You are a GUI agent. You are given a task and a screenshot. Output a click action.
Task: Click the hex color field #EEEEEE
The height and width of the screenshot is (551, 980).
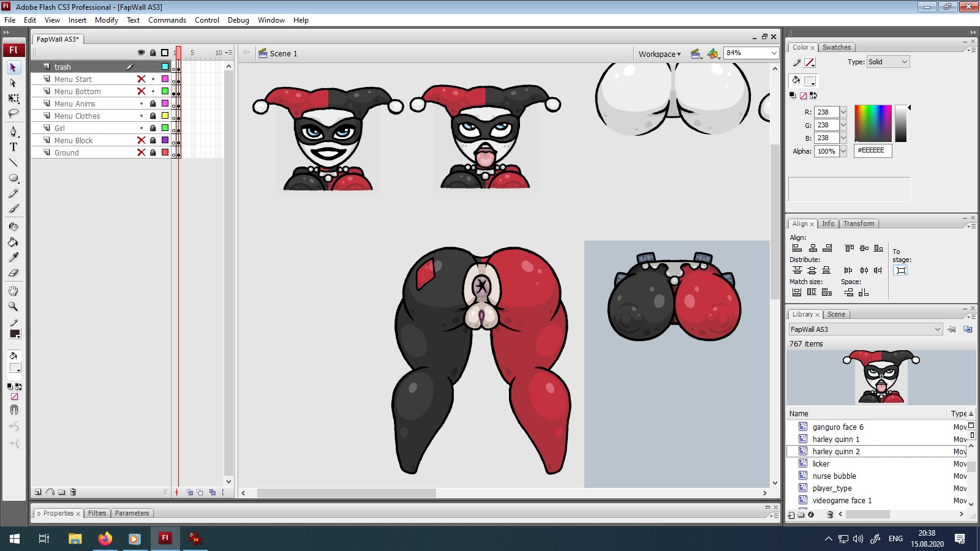[x=873, y=151]
